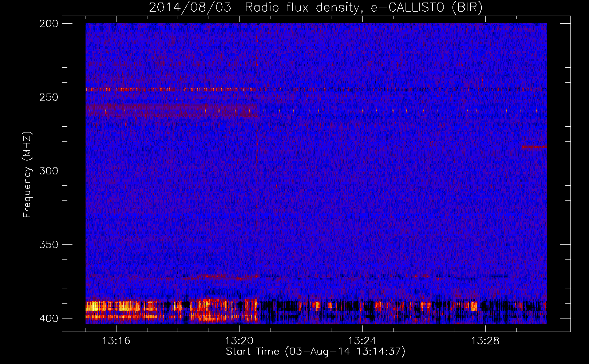
Task: Click the 250 frequency tick label
Action: coord(49,97)
